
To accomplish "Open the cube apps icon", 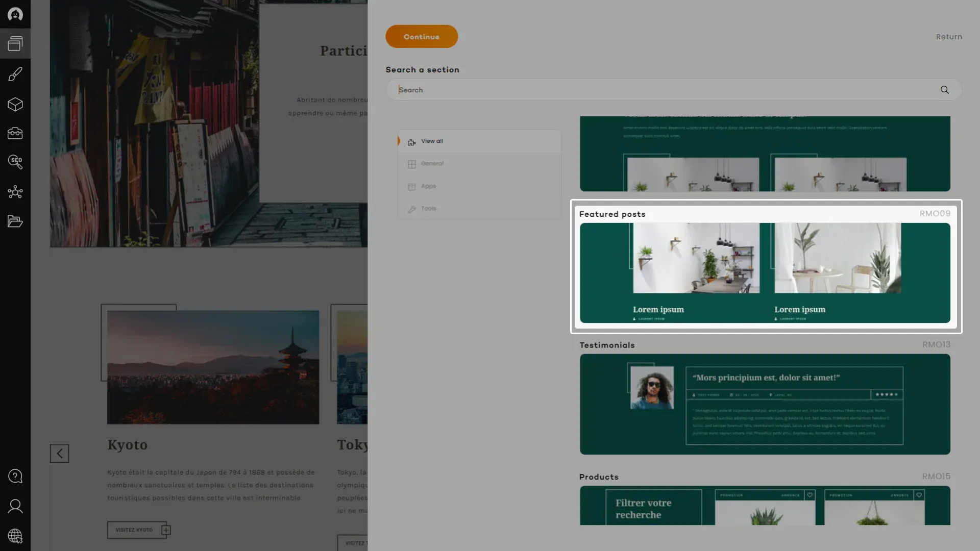I will [15, 104].
